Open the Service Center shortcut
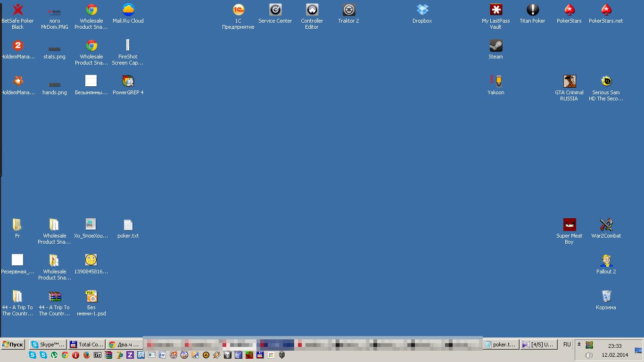This screenshot has width=644, height=362. click(x=275, y=14)
